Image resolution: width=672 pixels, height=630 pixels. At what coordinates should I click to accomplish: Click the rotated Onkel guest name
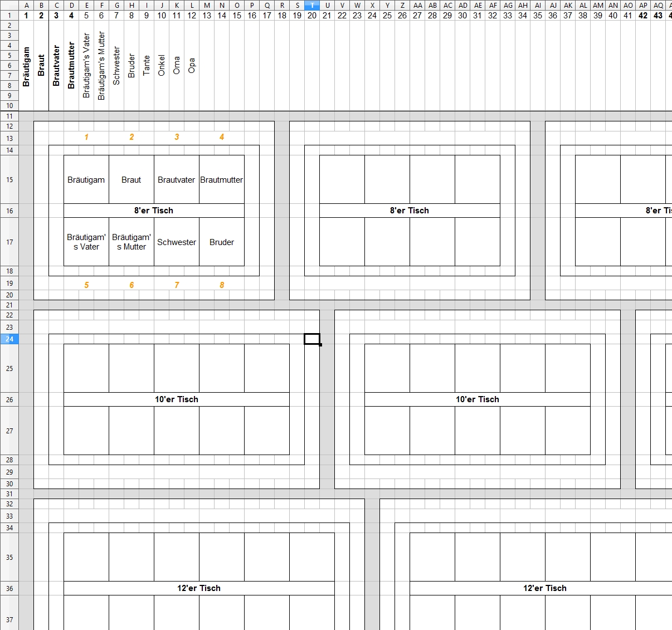pos(162,65)
